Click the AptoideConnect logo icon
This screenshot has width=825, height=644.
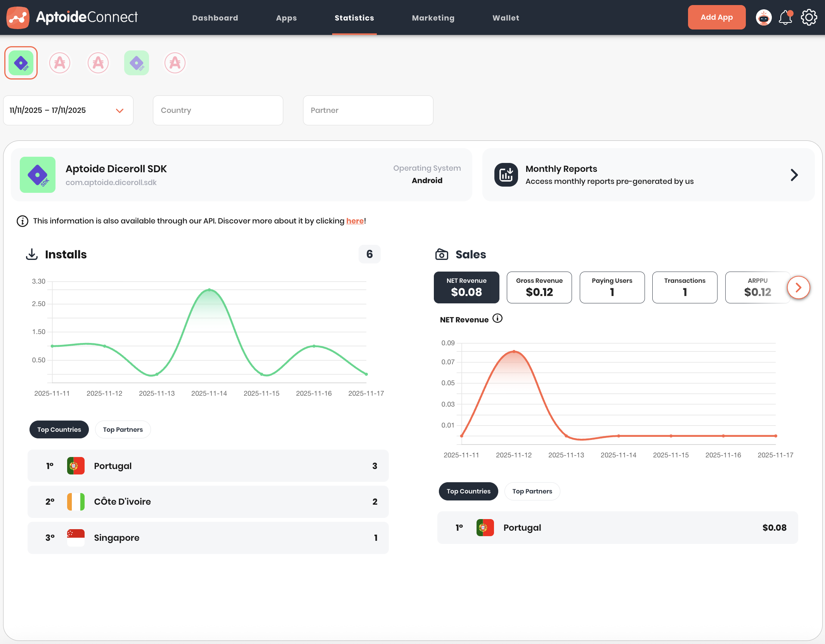pos(18,18)
